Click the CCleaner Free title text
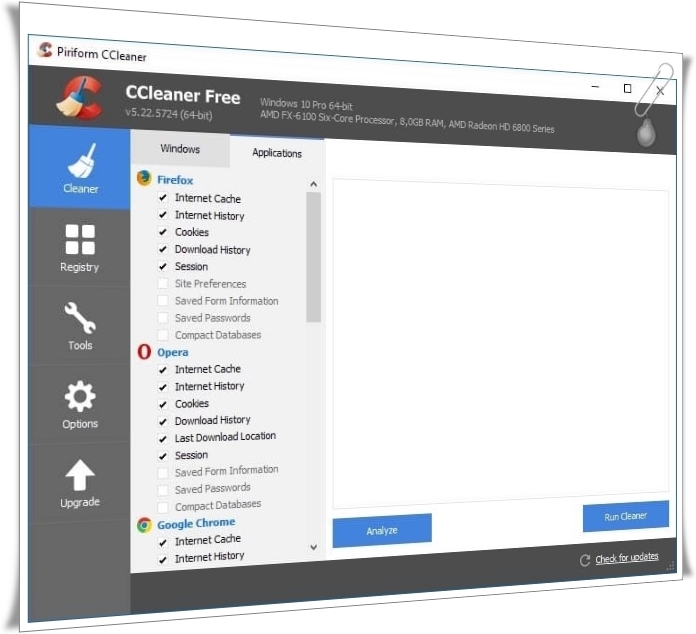The width and height of the screenshot is (696, 634). (x=183, y=95)
